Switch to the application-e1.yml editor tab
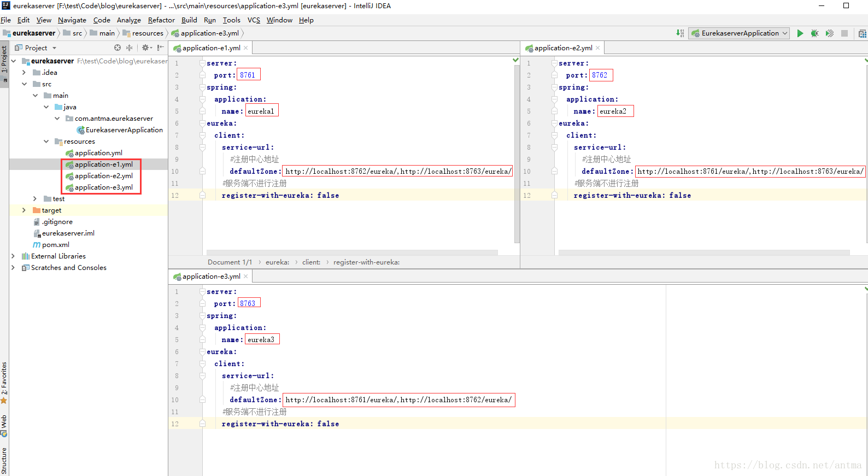Viewport: 868px width, 476px height. (x=210, y=48)
